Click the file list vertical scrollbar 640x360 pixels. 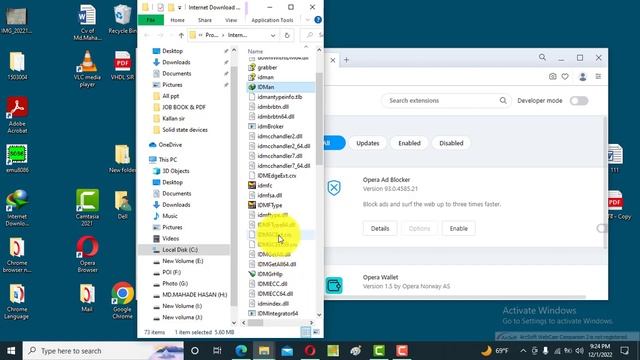[x=319, y=118]
